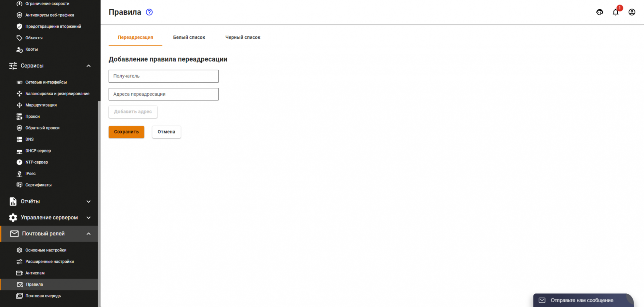Open the notifications bell
644x307 pixels.
(x=615, y=12)
